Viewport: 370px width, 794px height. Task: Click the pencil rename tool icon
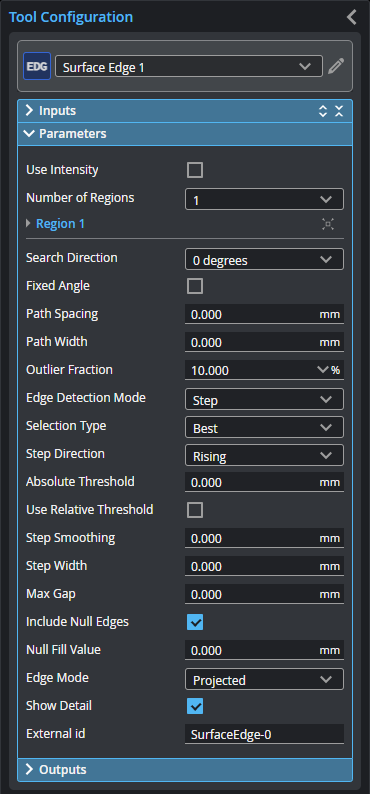coord(336,66)
